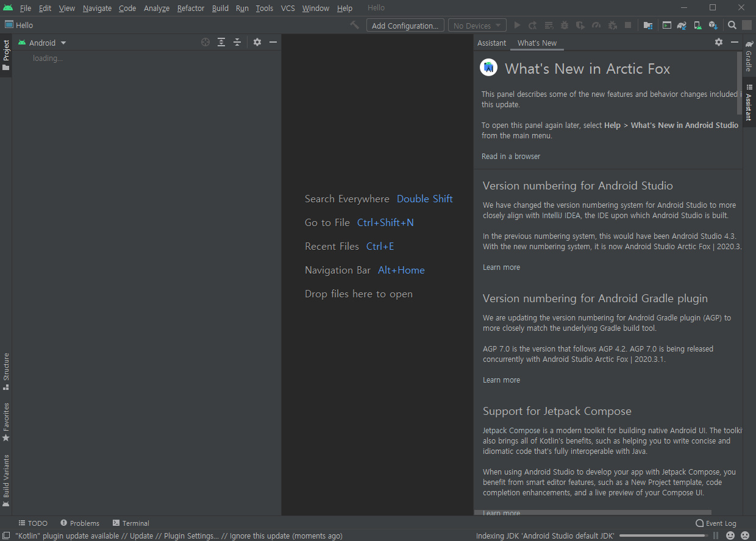Click the Kotlin plugin update notification text
756x541 pixels.
click(178, 536)
